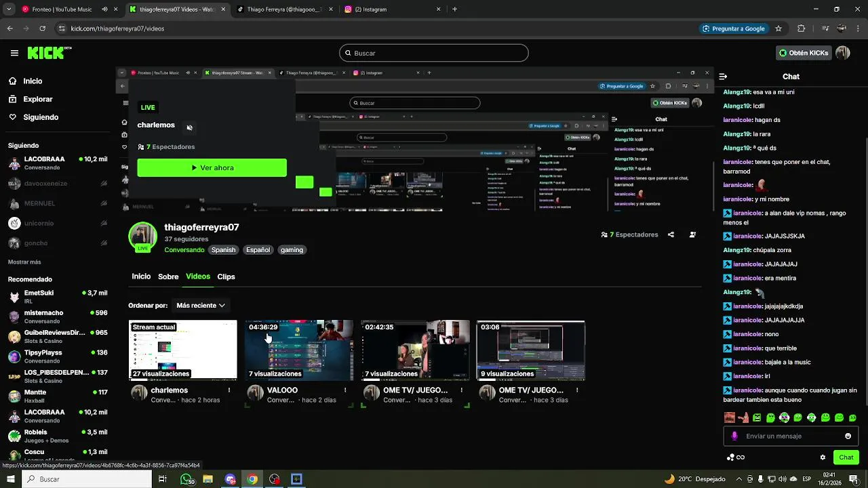This screenshot has width=868, height=488.
Task: Click the green Chat send button
Action: pos(846,457)
